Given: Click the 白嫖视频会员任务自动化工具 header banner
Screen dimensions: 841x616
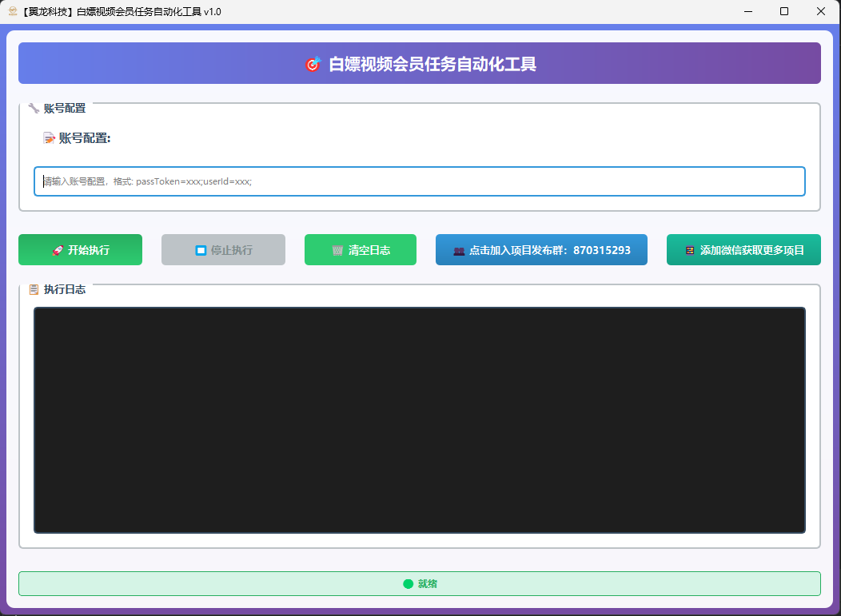Looking at the screenshot, I should [x=419, y=63].
